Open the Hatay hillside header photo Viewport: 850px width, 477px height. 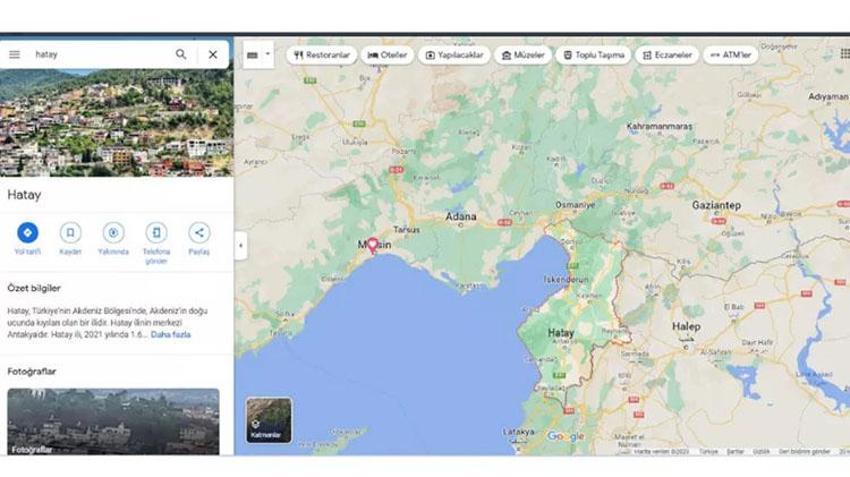[117, 123]
